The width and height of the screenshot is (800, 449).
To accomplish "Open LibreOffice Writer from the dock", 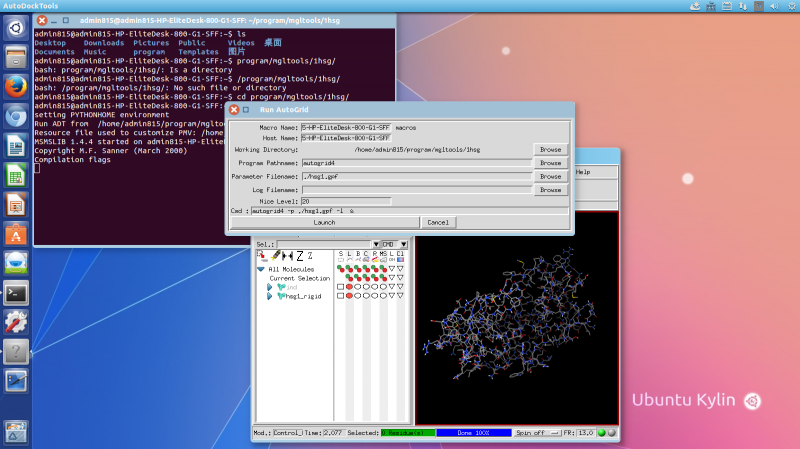I will (x=15, y=147).
